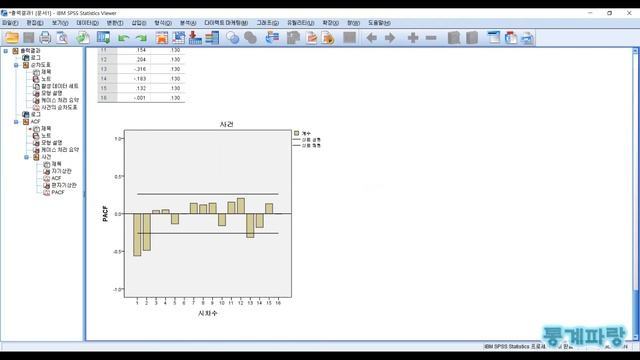
Task: Click the Go to Case icon
Action: click(x=178, y=38)
